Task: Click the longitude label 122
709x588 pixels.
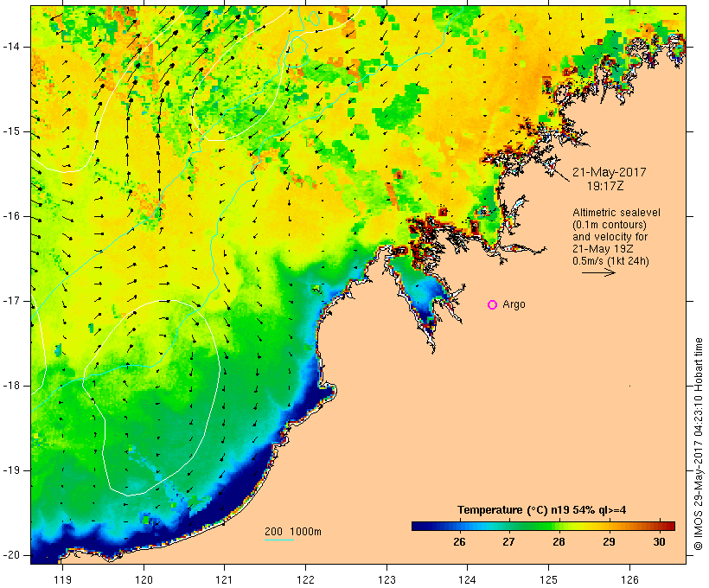Action: (306, 579)
